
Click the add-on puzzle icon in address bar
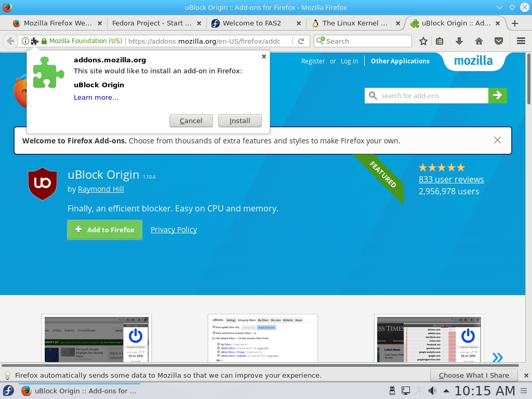35,41
